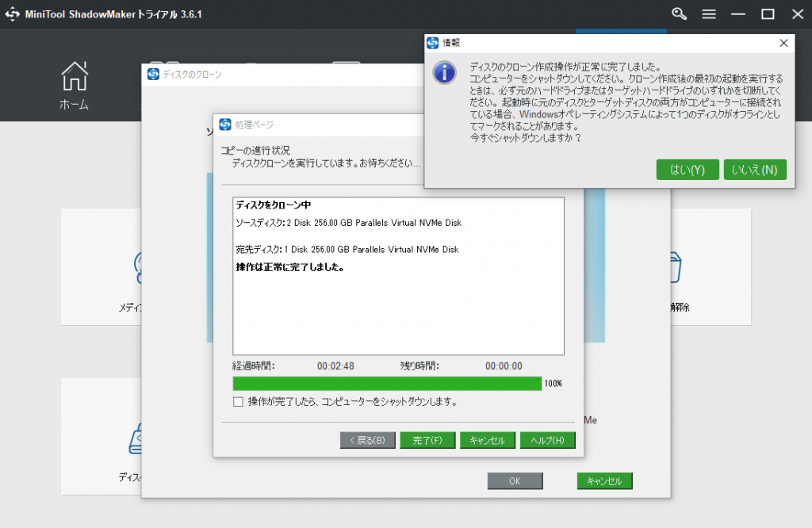
Task: Click the 戻る(B) back button
Action: pos(368,441)
